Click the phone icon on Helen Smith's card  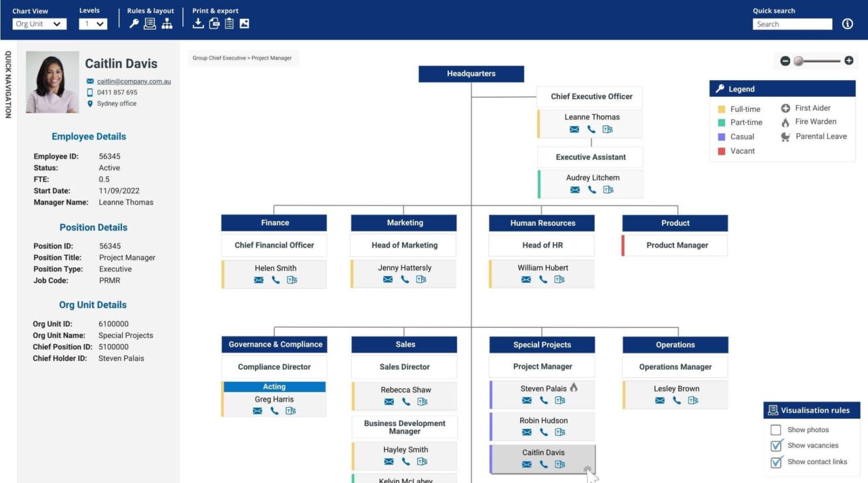pos(275,279)
